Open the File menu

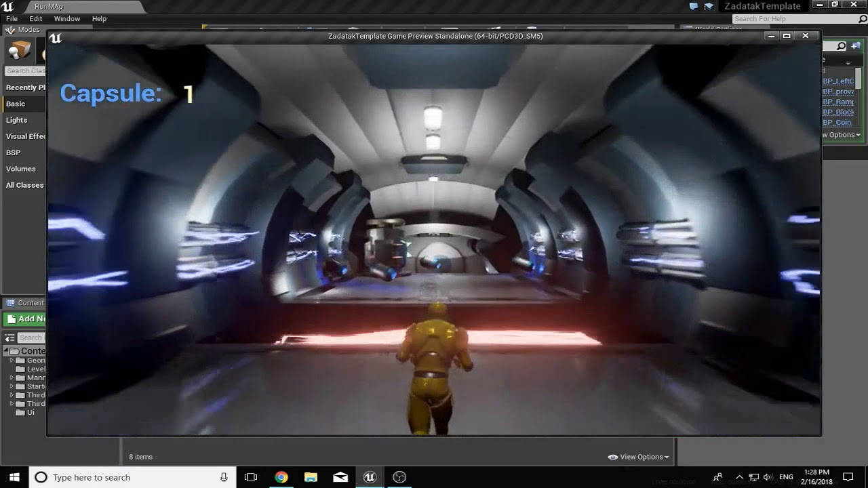12,19
